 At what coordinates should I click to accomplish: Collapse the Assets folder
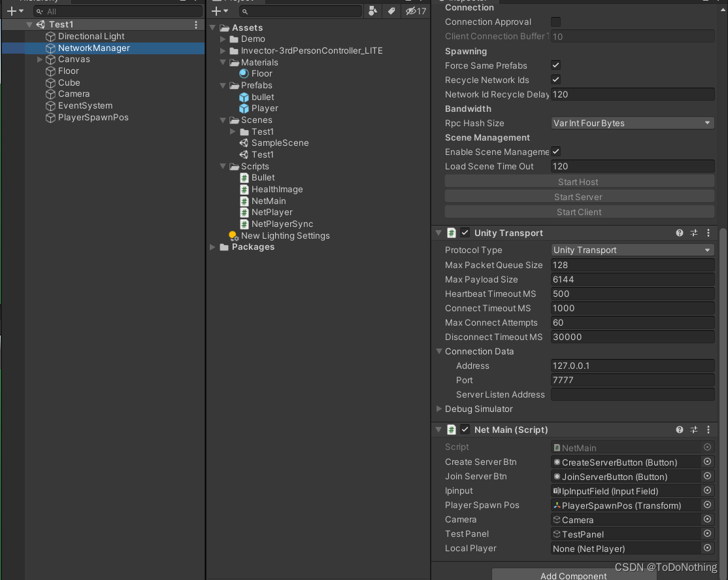tap(212, 28)
